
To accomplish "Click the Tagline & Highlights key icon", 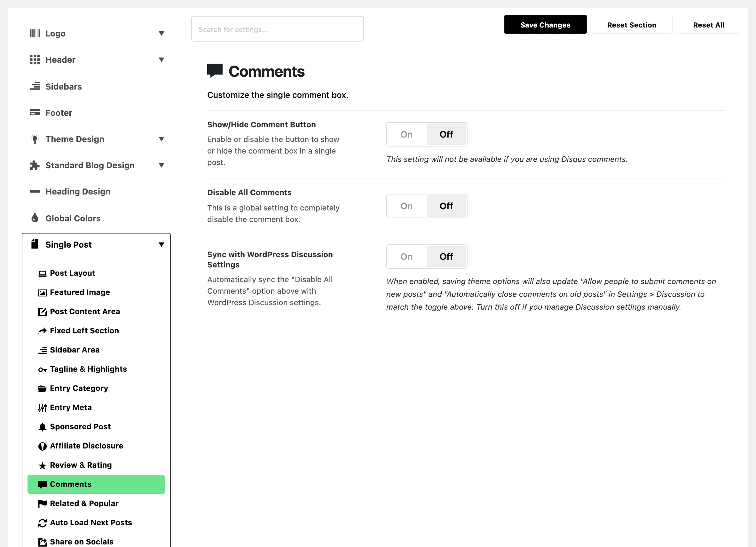I will point(42,369).
